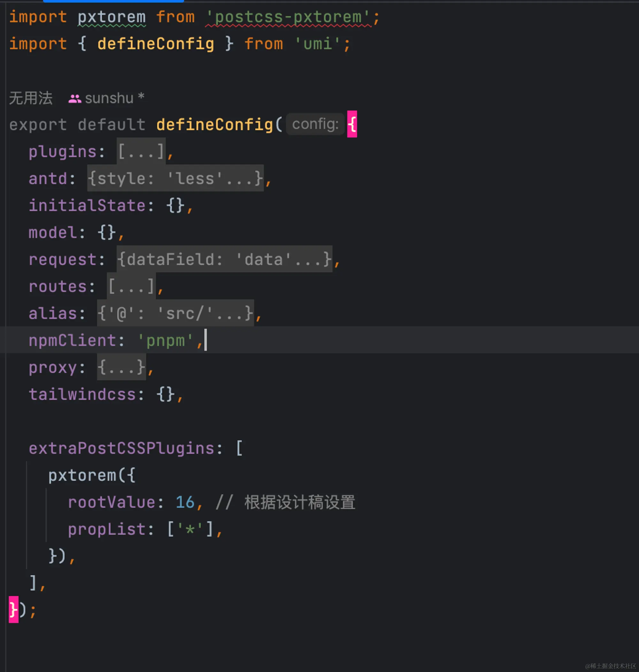
Task: Expand the folded proxy {...} block
Action: (122, 367)
